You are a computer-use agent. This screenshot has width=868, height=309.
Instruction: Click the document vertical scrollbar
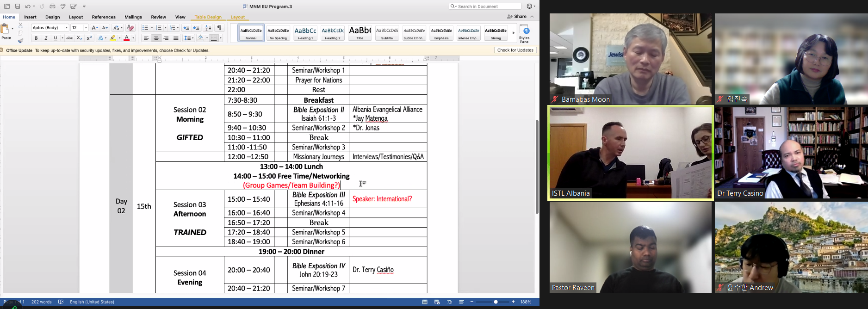pyautogui.click(x=537, y=167)
